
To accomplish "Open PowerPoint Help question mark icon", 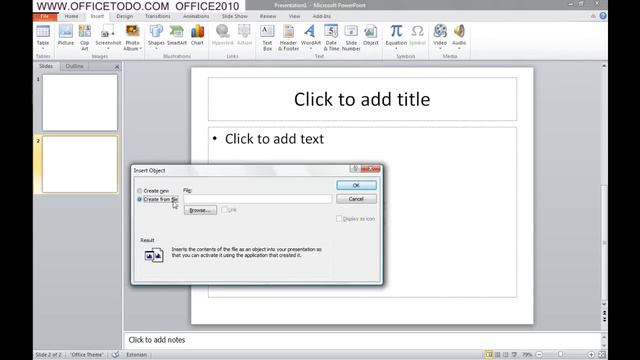I will pyautogui.click(x=603, y=16).
